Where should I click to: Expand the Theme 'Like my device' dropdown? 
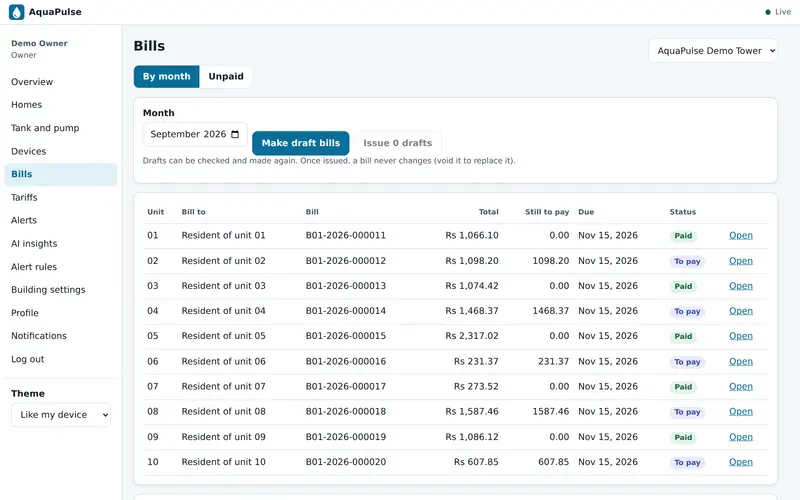click(61, 415)
